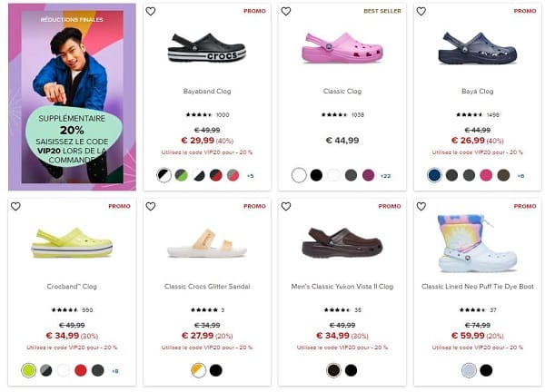
Task: Add Classic Clog to wishlist heart
Action: coord(286,12)
